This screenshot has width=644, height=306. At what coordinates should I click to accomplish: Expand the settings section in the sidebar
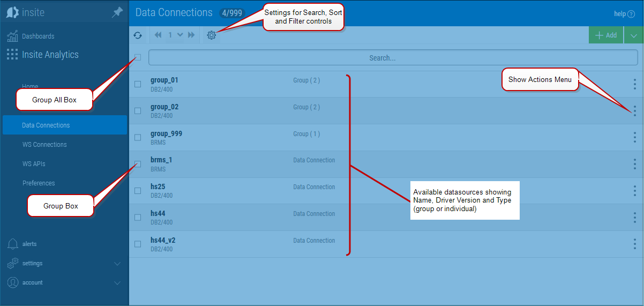tap(117, 264)
